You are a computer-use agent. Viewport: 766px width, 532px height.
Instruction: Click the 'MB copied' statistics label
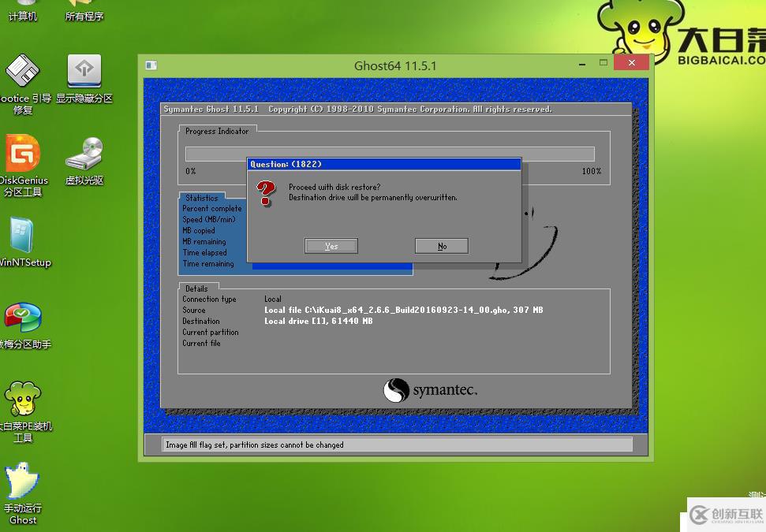(198, 230)
